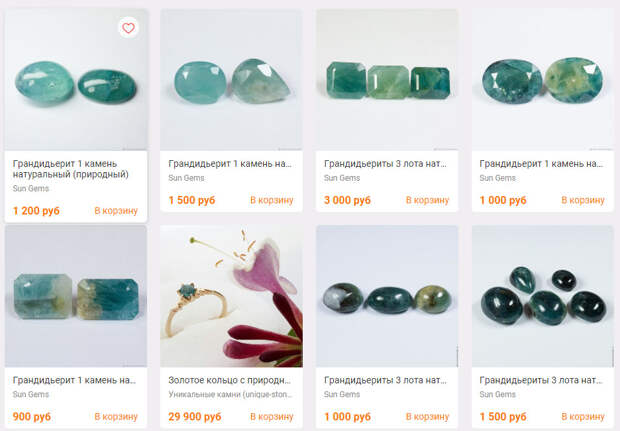Open the 'Грандидьериты 3 лота' title priced 3 000 руб
Image resolution: width=620 pixels, height=431 pixels.
(385, 164)
